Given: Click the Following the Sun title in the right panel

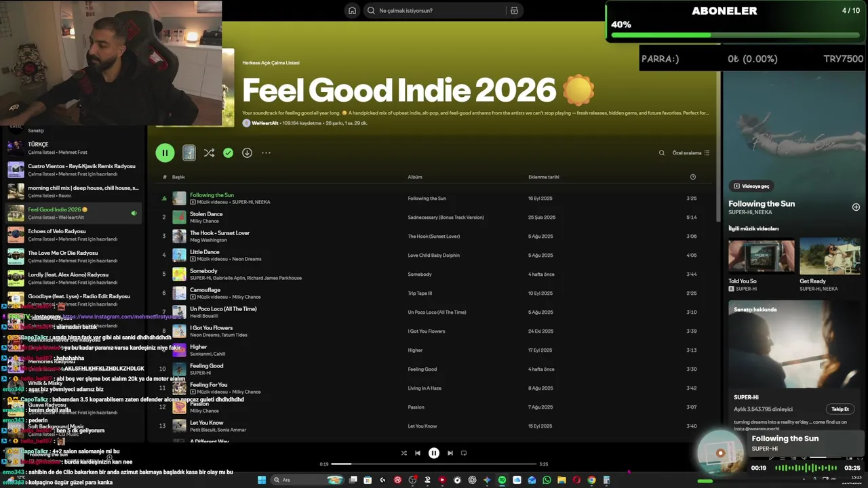Looking at the screenshot, I should (762, 203).
